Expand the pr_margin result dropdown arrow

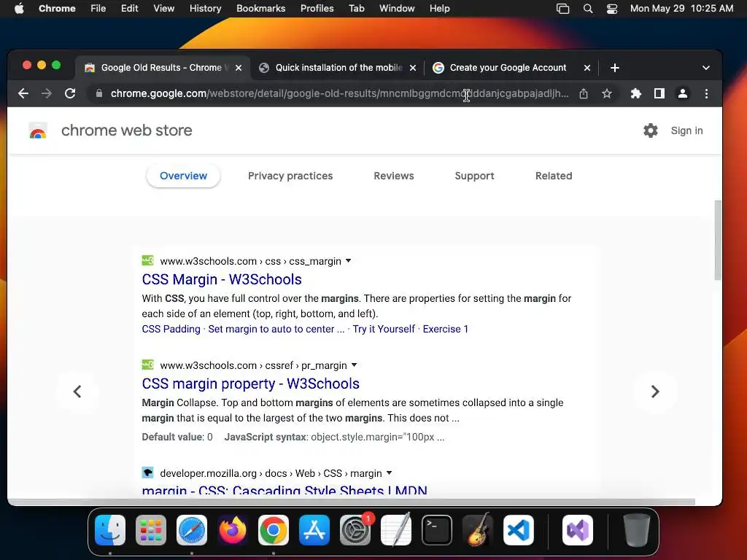(354, 365)
